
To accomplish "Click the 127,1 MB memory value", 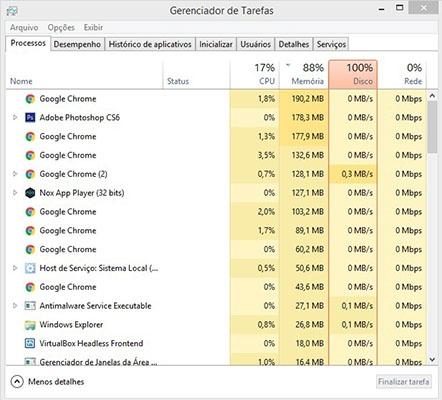I will point(308,193).
